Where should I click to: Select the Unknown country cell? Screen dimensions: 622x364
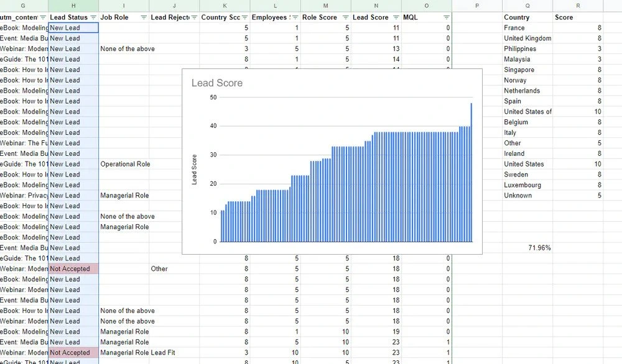527,196
